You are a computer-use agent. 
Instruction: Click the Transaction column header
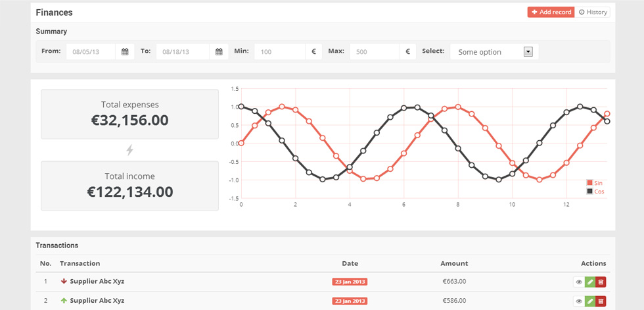[80, 263]
